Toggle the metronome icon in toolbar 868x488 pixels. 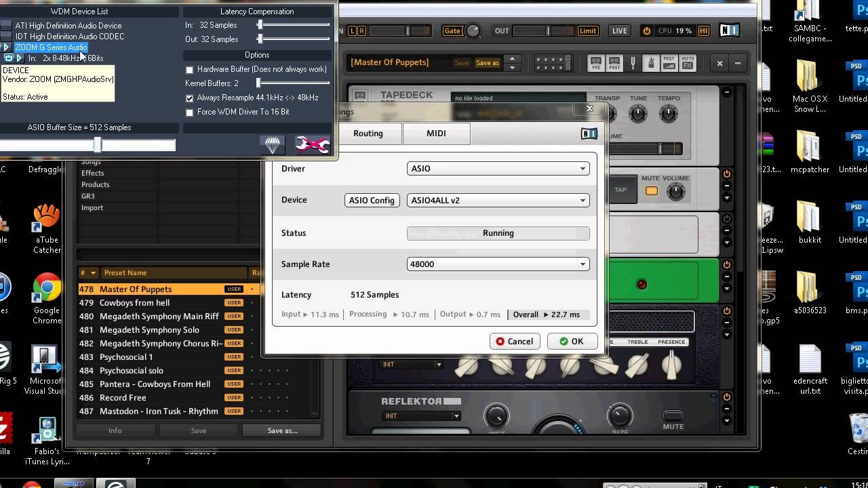point(651,63)
